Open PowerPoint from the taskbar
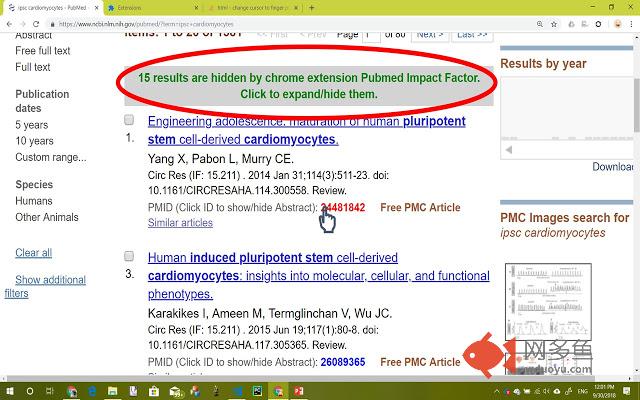640x400 pixels. [299, 391]
